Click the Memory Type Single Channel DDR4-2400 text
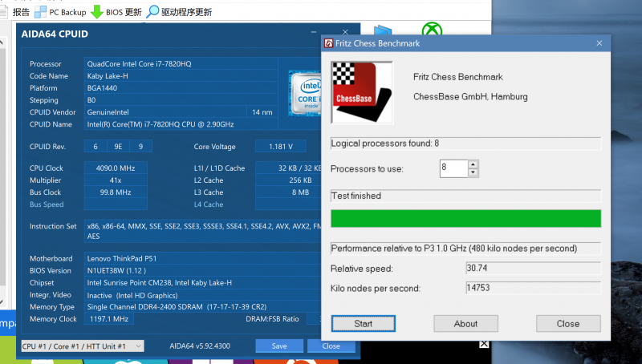The height and width of the screenshot is (364, 642). (177, 307)
